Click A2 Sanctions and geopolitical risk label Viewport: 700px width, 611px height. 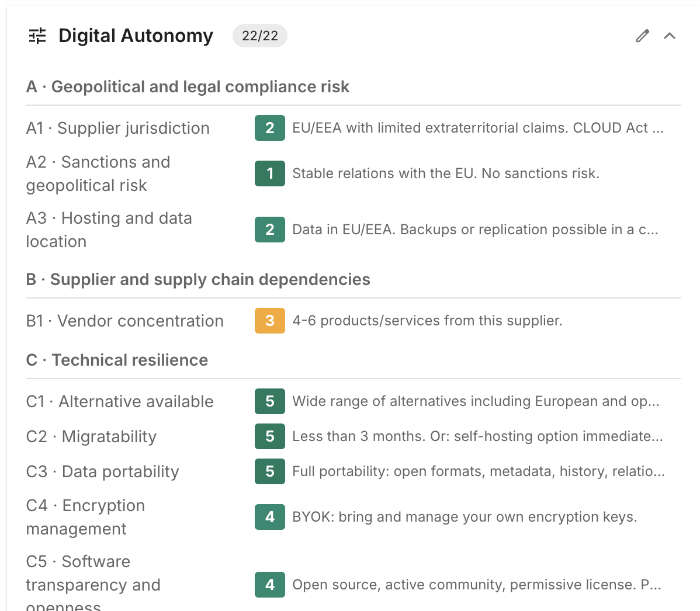click(x=98, y=173)
